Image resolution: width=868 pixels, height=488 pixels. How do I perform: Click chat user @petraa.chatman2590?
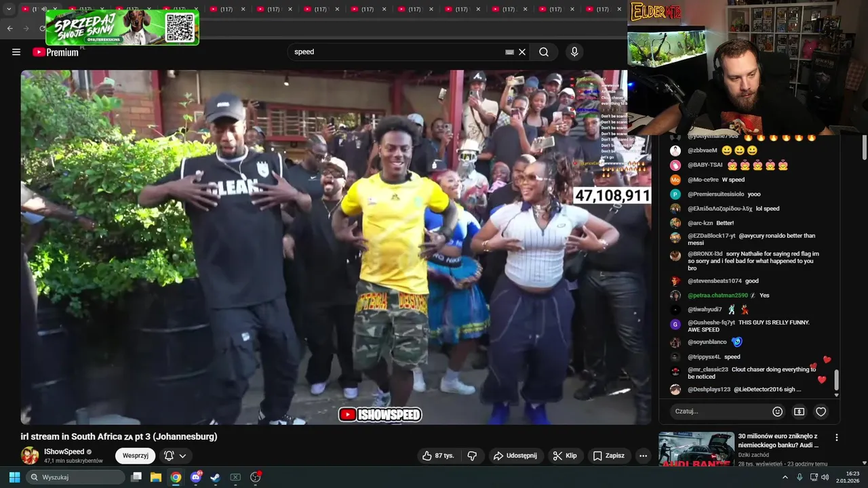717,296
